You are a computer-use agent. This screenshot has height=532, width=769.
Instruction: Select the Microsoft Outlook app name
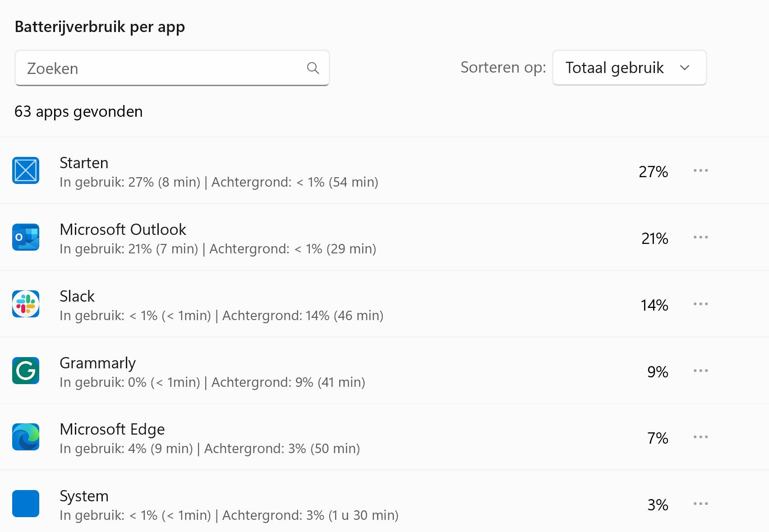pyautogui.click(x=123, y=229)
